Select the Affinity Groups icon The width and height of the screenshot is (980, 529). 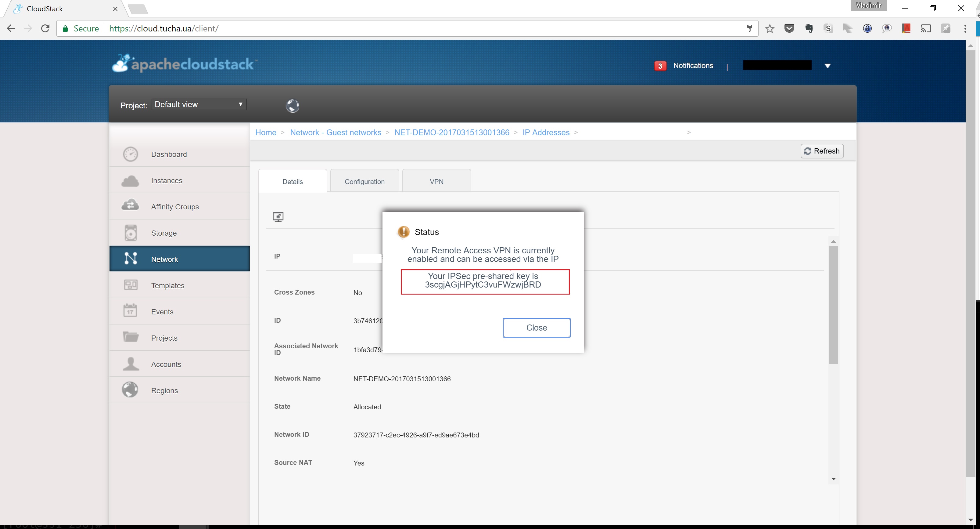coord(130,205)
